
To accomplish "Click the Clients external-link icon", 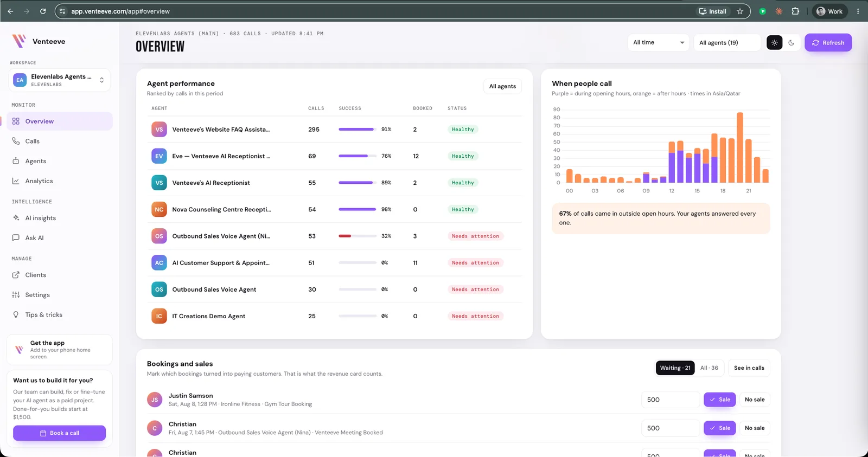I will point(16,275).
